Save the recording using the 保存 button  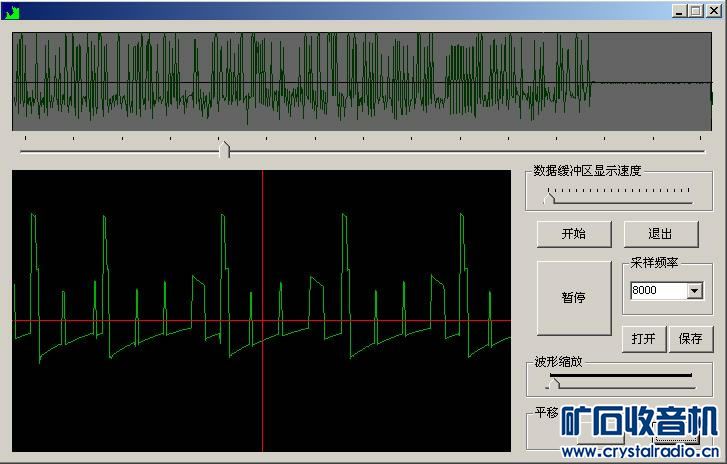(x=690, y=338)
